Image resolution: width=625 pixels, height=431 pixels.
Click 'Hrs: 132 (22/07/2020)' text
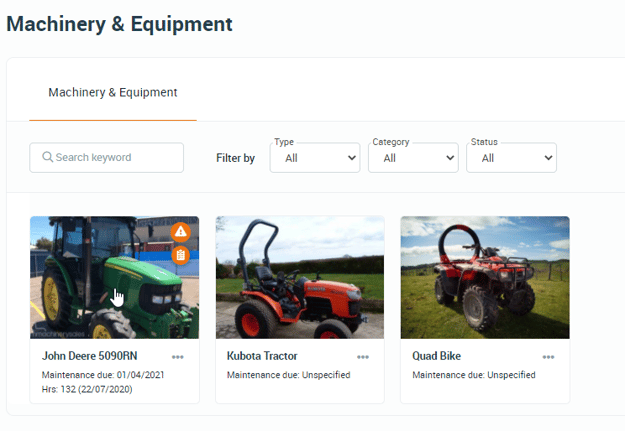87,390
